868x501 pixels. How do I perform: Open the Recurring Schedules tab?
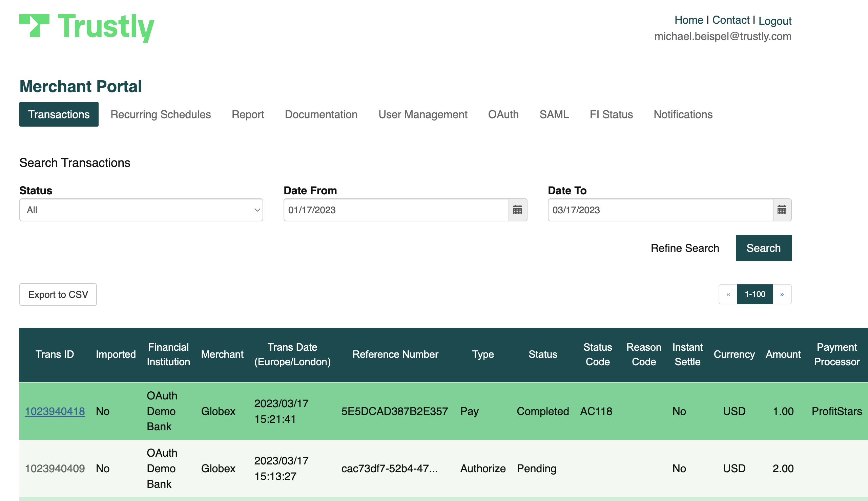161,114
